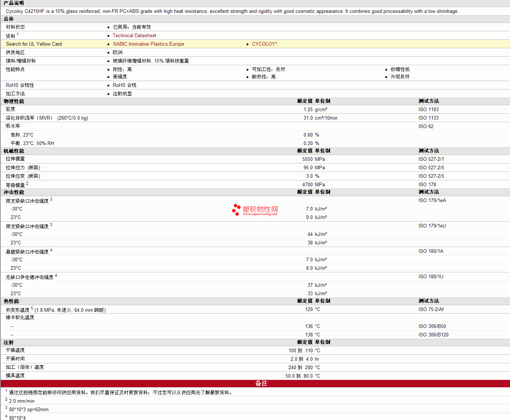Click the ISO 179/1eU test method
The height and width of the screenshot is (420, 510).
(x=432, y=226)
